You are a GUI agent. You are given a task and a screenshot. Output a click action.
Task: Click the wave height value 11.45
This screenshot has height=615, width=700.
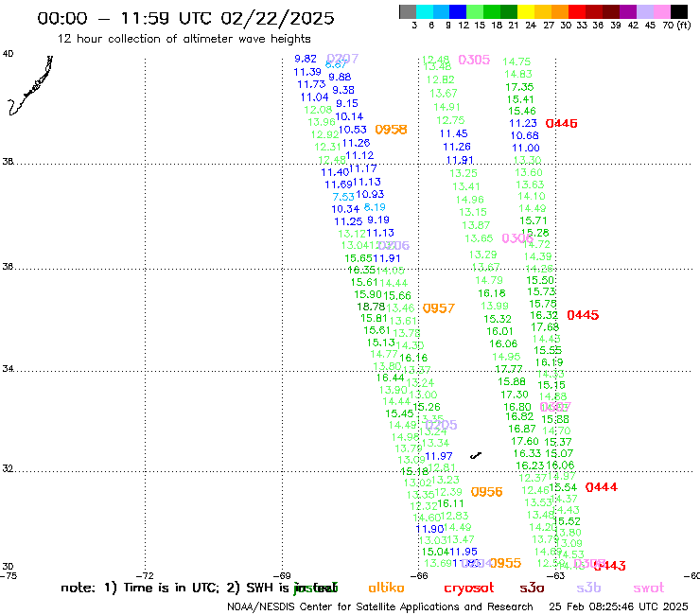pyautogui.click(x=453, y=133)
